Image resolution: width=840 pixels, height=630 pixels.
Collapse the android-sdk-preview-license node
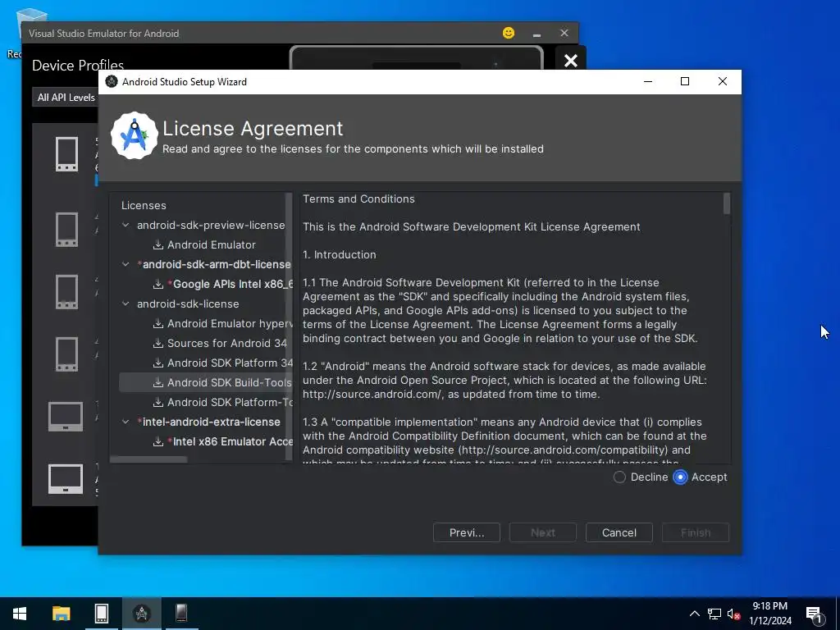click(126, 225)
